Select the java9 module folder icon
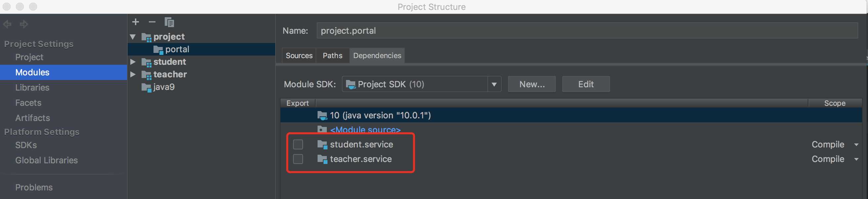This screenshot has width=868, height=199. pos(146,88)
